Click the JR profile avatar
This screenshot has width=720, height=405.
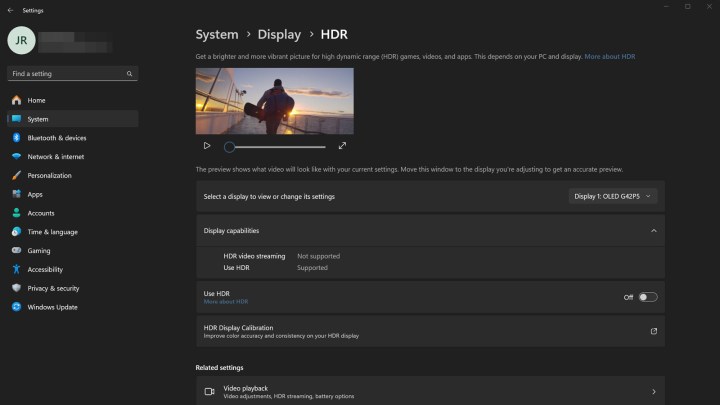click(x=21, y=40)
